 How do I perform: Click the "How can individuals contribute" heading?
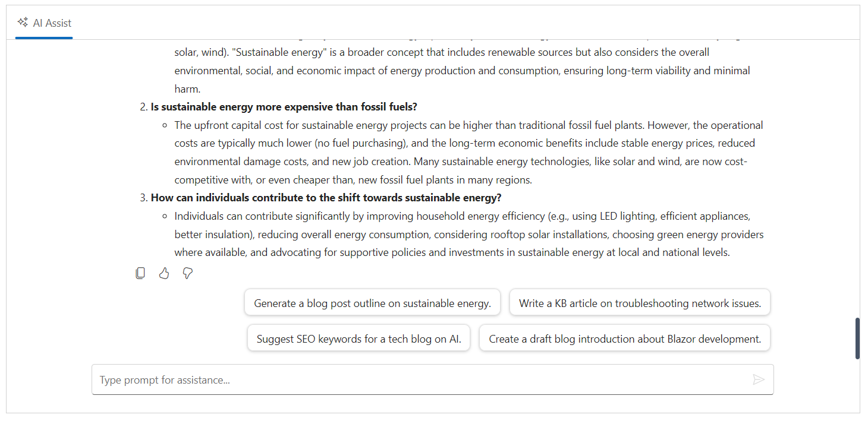coord(326,198)
